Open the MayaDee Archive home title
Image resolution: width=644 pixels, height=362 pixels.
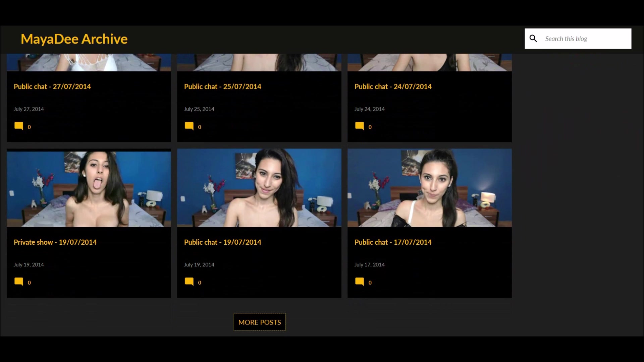click(74, 39)
